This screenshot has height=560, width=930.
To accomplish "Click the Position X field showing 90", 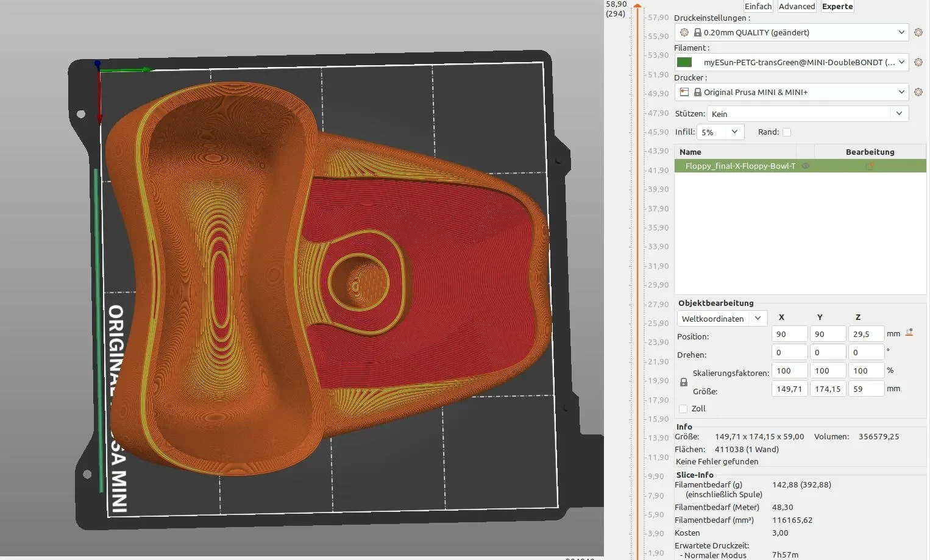I will [789, 334].
